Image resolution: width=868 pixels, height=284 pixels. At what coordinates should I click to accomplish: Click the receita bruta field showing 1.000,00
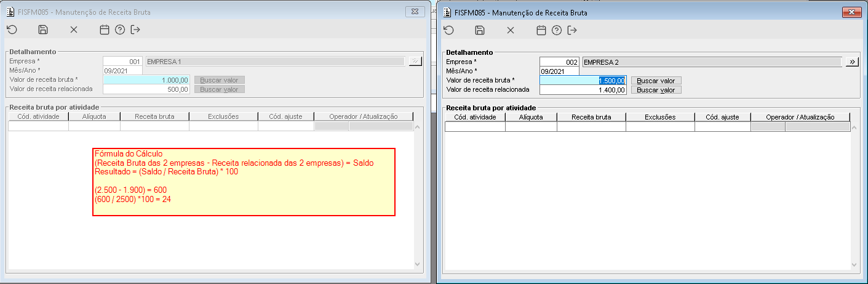[147, 79]
